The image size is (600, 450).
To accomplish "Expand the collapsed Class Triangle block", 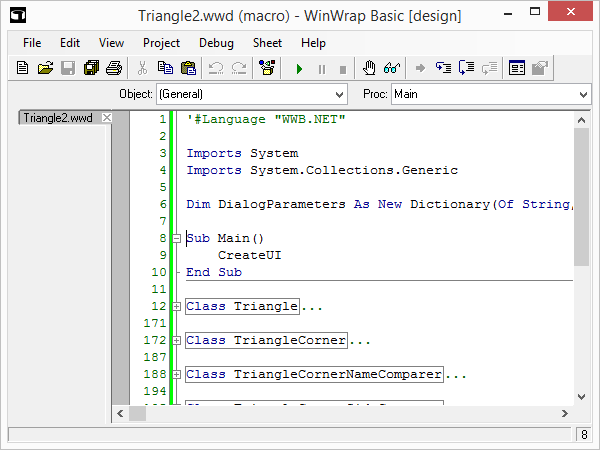I will (x=177, y=307).
